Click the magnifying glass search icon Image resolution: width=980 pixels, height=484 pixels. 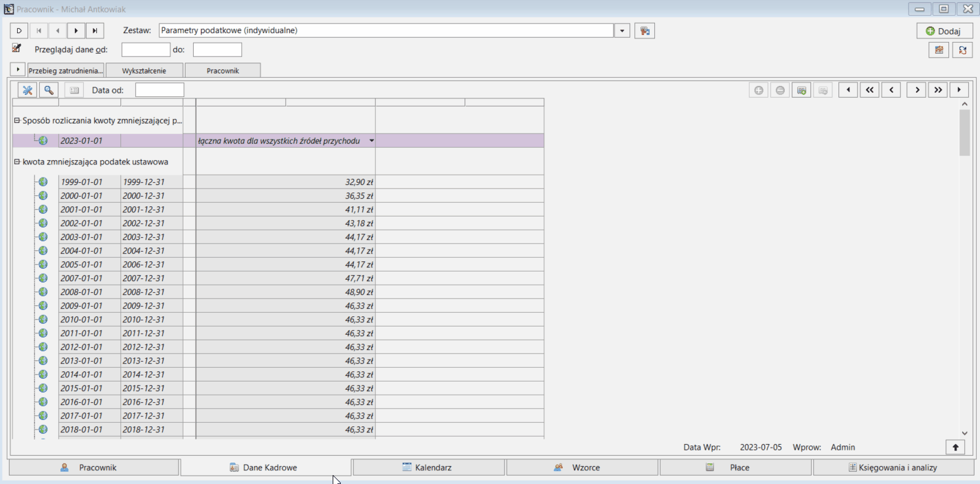coord(49,90)
